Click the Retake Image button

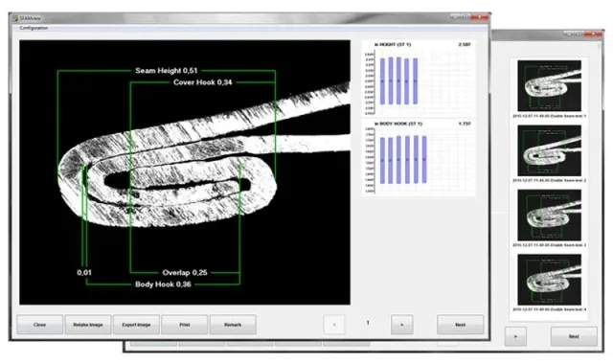[x=88, y=325]
